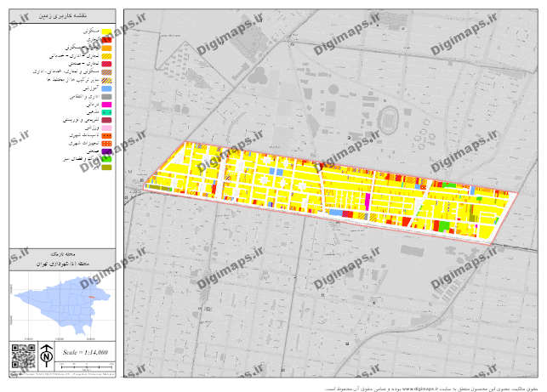This screenshot has width=547, height=392.
Task: Click the 'Scale = 1:14,000' text
Action: point(85,352)
